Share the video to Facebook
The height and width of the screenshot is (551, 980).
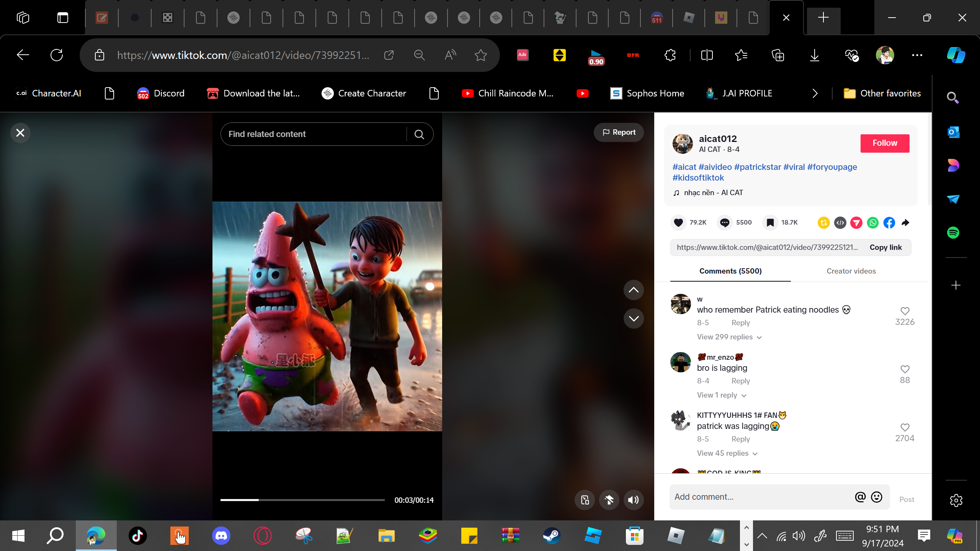[x=889, y=222]
